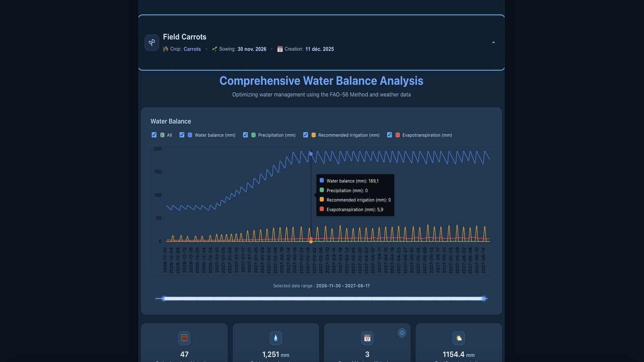Click the right handle of date range slider
The width and height of the screenshot is (644, 362).
[x=484, y=298]
